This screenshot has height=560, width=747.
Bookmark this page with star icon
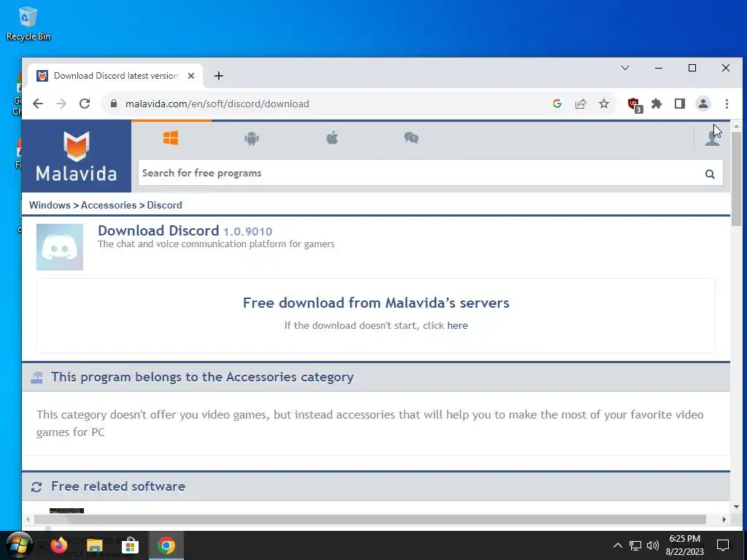pyautogui.click(x=603, y=104)
